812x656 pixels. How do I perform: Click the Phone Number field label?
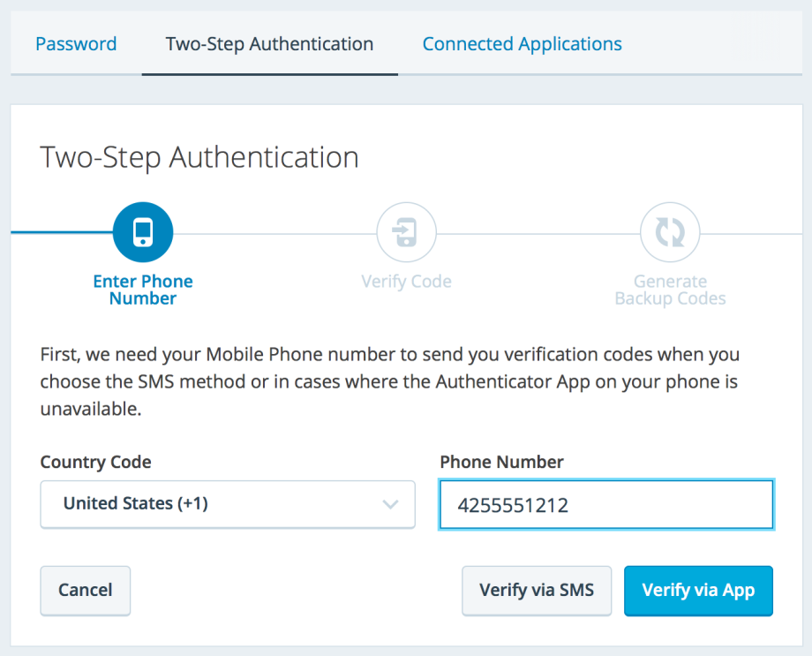501,462
